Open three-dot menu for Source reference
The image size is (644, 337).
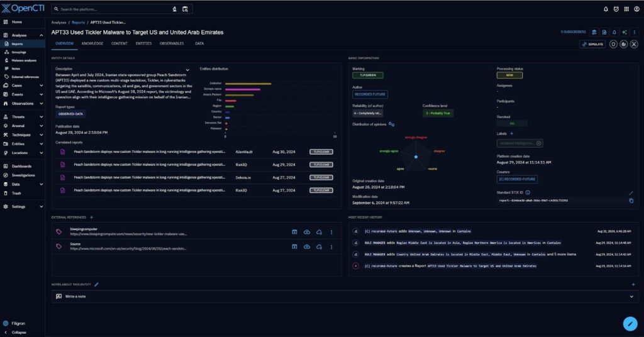[x=331, y=246]
